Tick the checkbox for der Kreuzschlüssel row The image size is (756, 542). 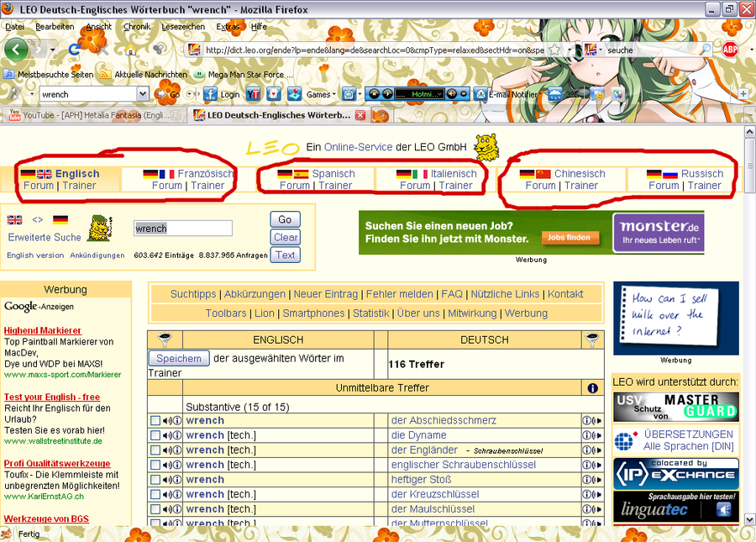click(155, 494)
